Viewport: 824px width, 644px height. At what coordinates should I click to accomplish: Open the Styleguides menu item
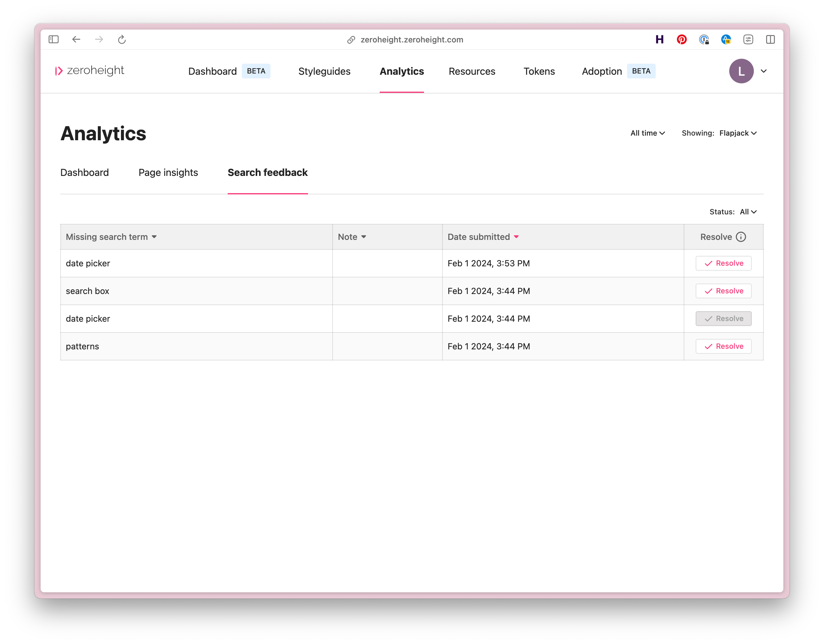pos(325,71)
